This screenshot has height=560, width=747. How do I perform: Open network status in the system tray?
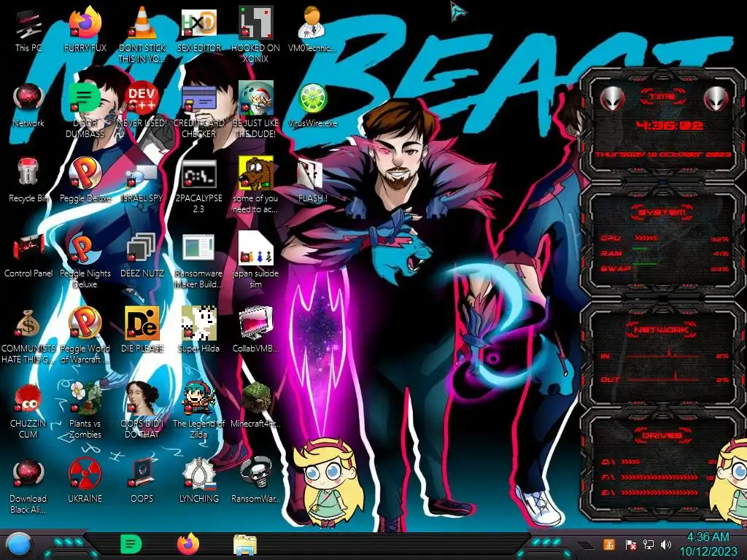point(648,544)
